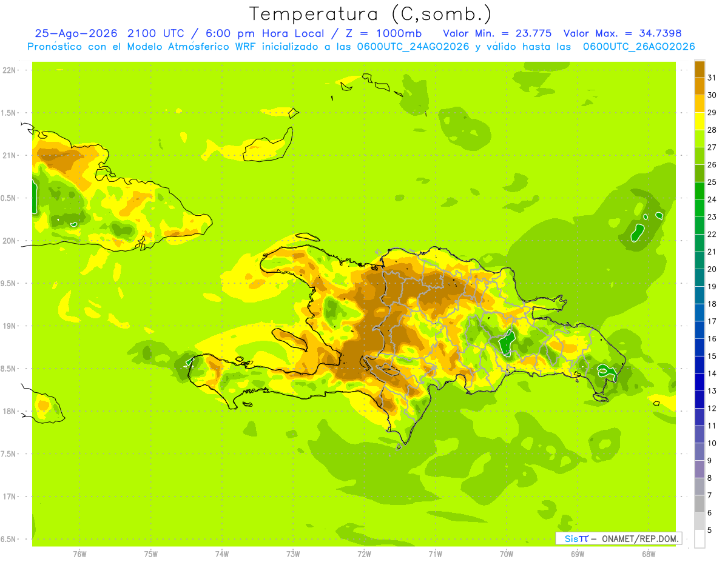Click the '20' label on the color scale
The width and height of the screenshot is (728, 562).
coord(712,269)
